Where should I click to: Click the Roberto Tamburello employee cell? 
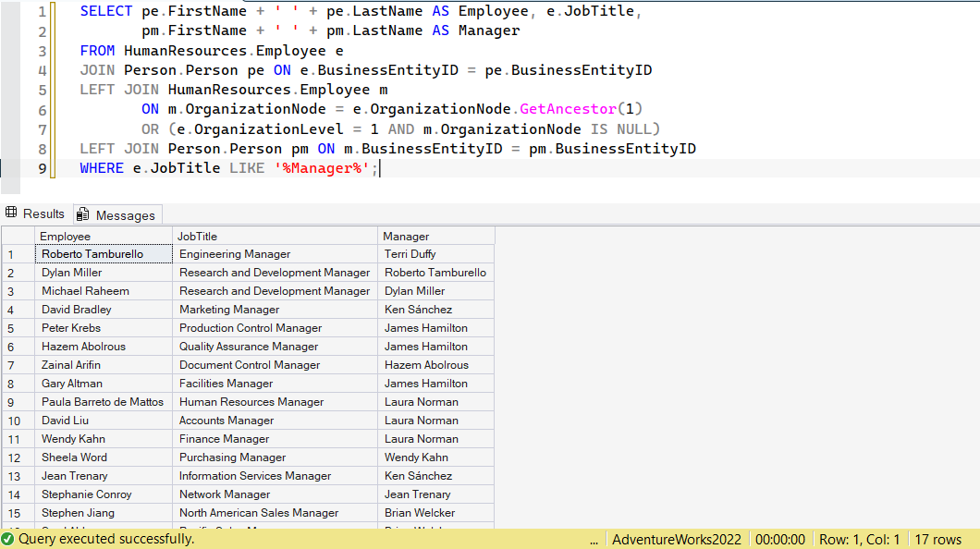pyautogui.click(x=104, y=254)
